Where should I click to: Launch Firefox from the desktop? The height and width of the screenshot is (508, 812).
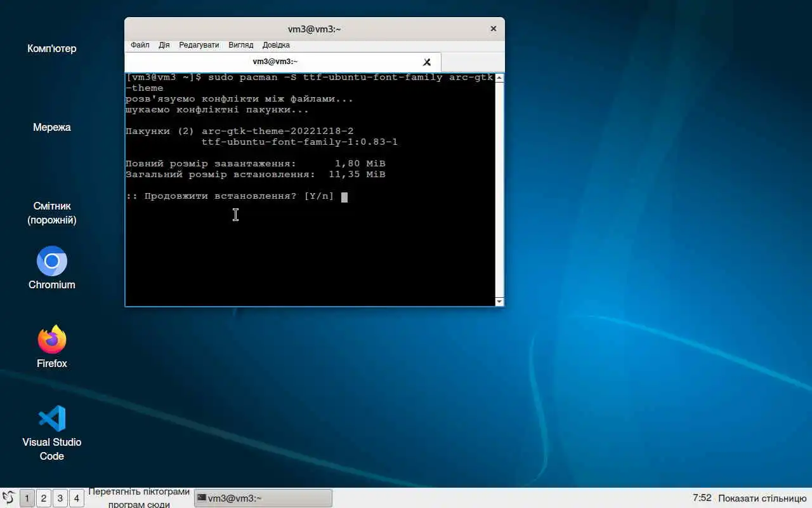point(52,347)
